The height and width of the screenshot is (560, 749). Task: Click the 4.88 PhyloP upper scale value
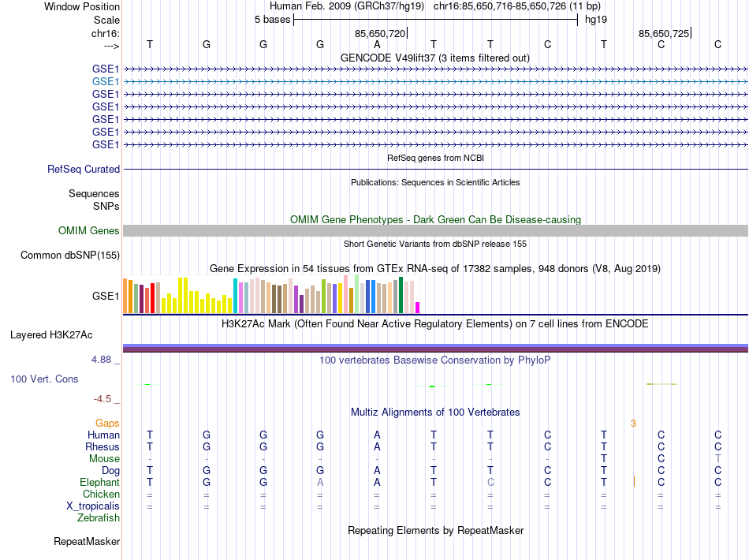[x=101, y=360]
